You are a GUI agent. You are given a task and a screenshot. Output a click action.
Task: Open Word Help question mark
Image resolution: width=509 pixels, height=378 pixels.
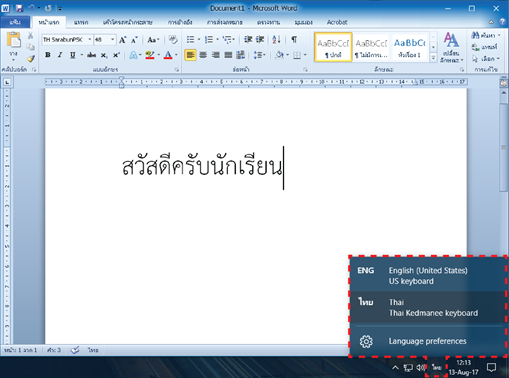pyautogui.click(x=502, y=22)
